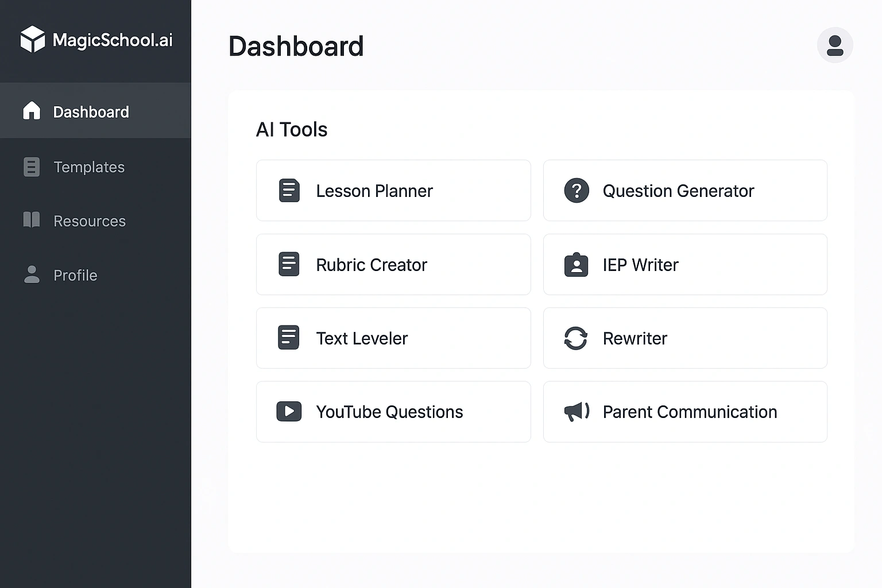The height and width of the screenshot is (588, 882).
Task: Click the user avatar icon top right
Action: pos(835,45)
